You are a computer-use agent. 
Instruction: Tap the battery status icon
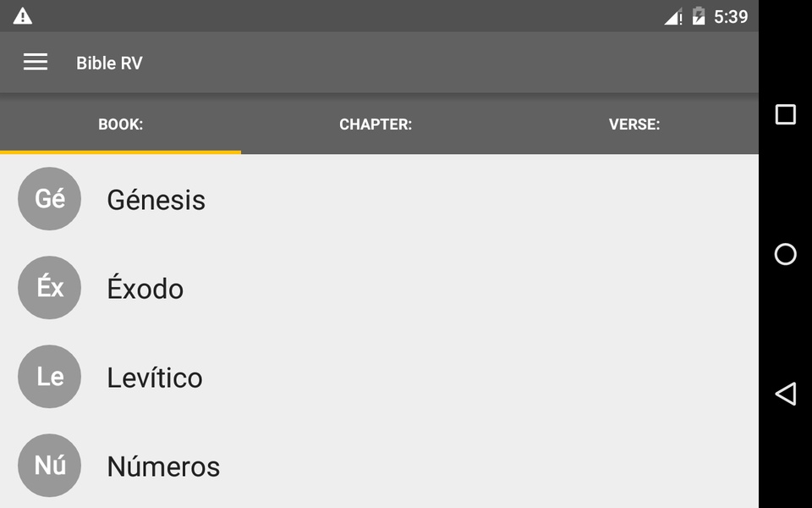click(699, 16)
